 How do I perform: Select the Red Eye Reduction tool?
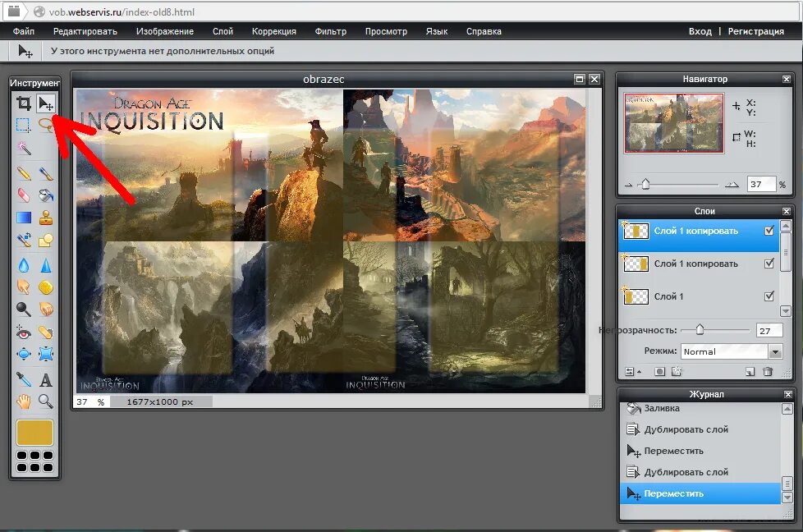[24, 332]
